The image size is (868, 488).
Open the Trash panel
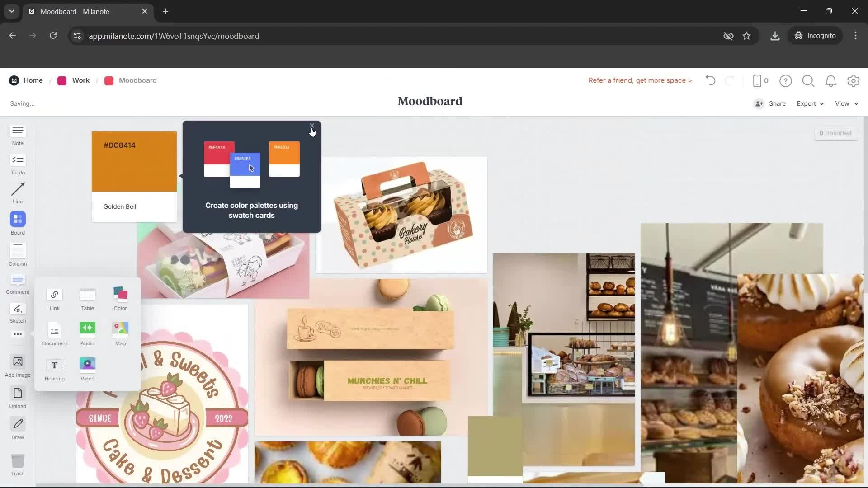17,464
